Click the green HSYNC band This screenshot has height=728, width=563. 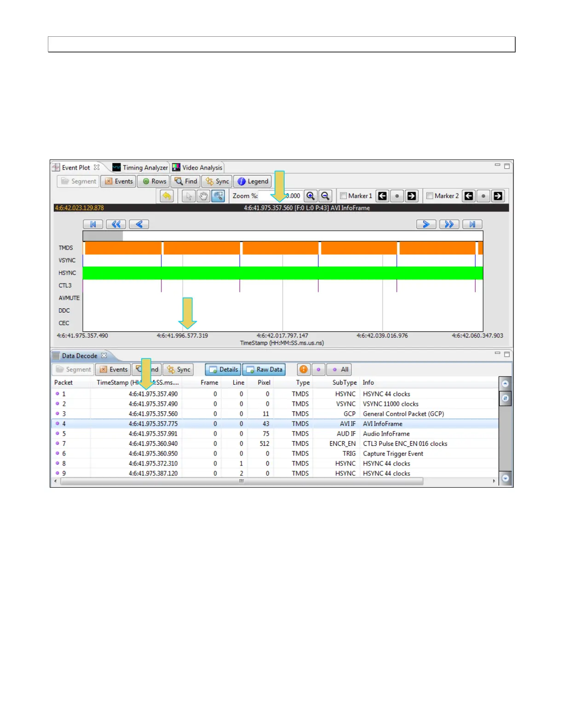tap(283, 273)
